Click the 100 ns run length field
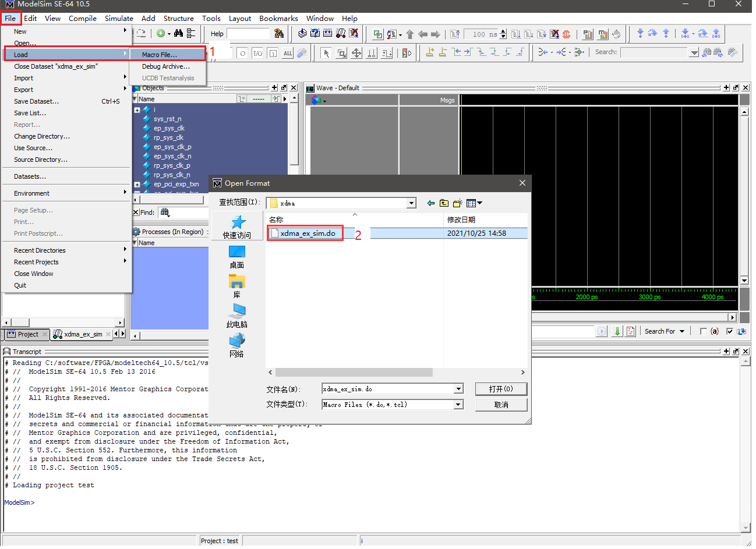756x549 pixels. tap(482, 34)
